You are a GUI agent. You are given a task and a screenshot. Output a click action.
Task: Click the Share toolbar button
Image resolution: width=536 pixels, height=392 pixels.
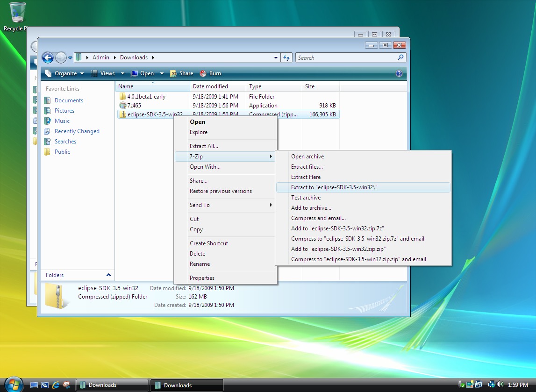(x=182, y=73)
